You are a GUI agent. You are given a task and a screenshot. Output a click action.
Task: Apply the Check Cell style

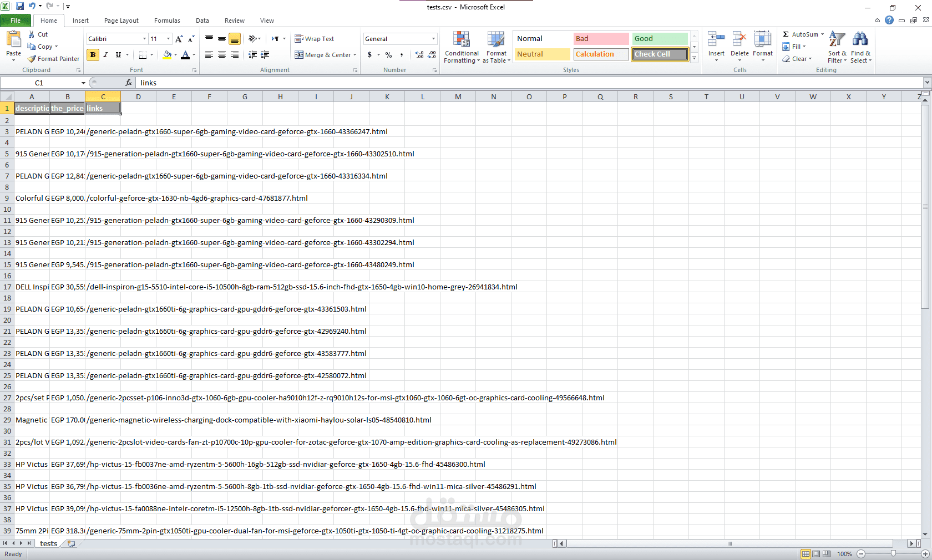point(660,54)
